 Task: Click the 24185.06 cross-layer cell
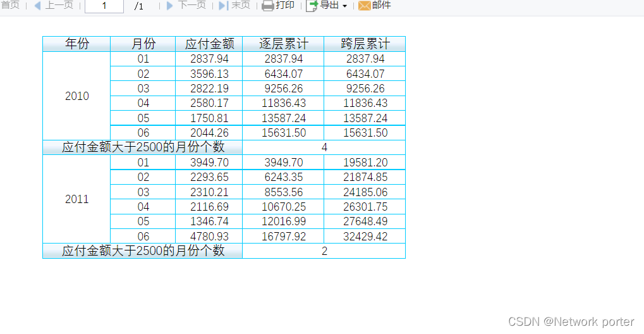365,192
